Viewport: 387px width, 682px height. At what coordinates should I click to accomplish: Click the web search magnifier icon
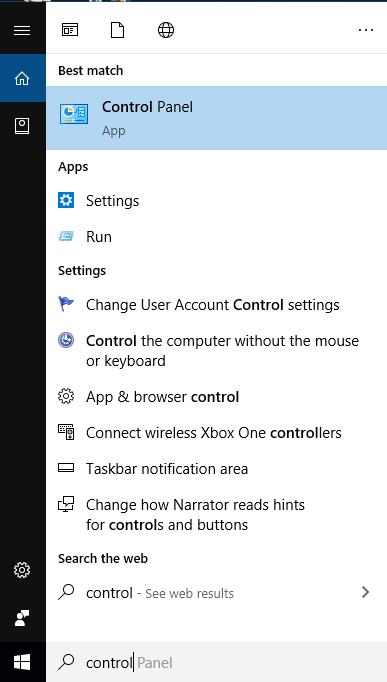[66, 592]
